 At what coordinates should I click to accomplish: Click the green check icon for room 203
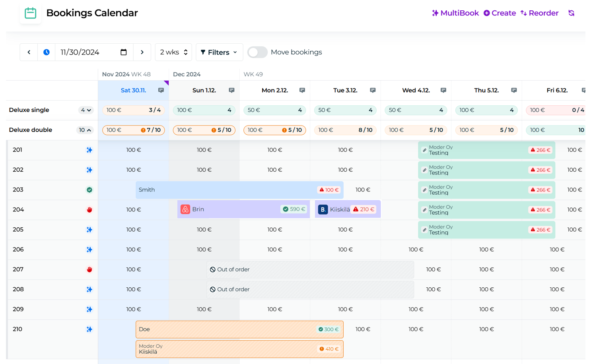[89, 190]
